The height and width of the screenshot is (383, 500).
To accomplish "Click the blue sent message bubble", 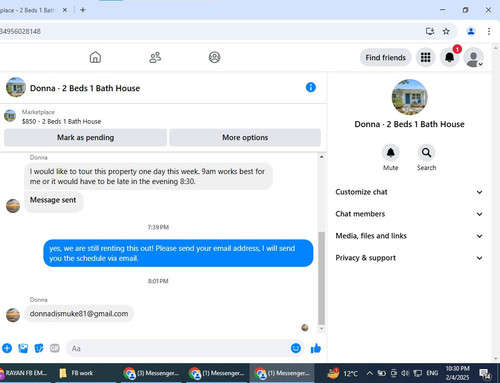I will [178, 253].
